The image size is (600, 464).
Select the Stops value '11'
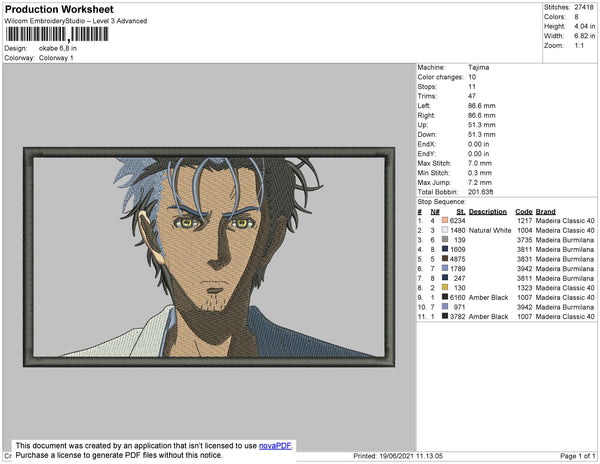pos(472,86)
